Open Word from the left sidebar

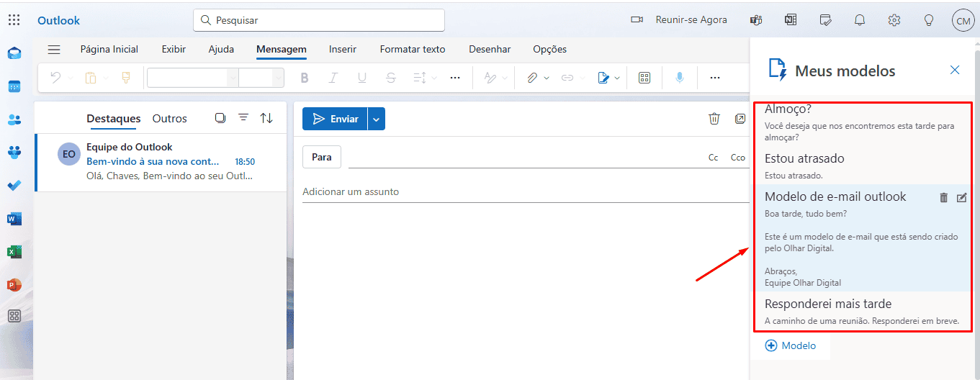[x=14, y=218]
